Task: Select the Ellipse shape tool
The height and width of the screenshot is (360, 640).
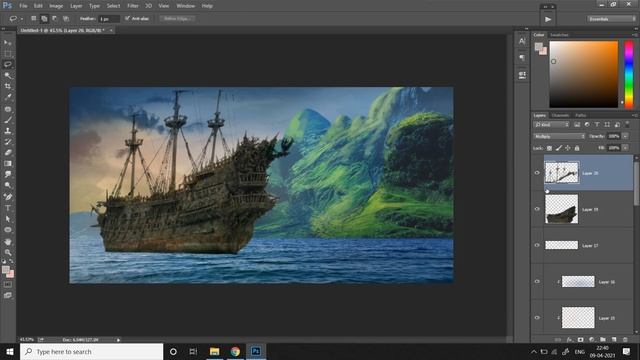Action: tap(8, 230)
